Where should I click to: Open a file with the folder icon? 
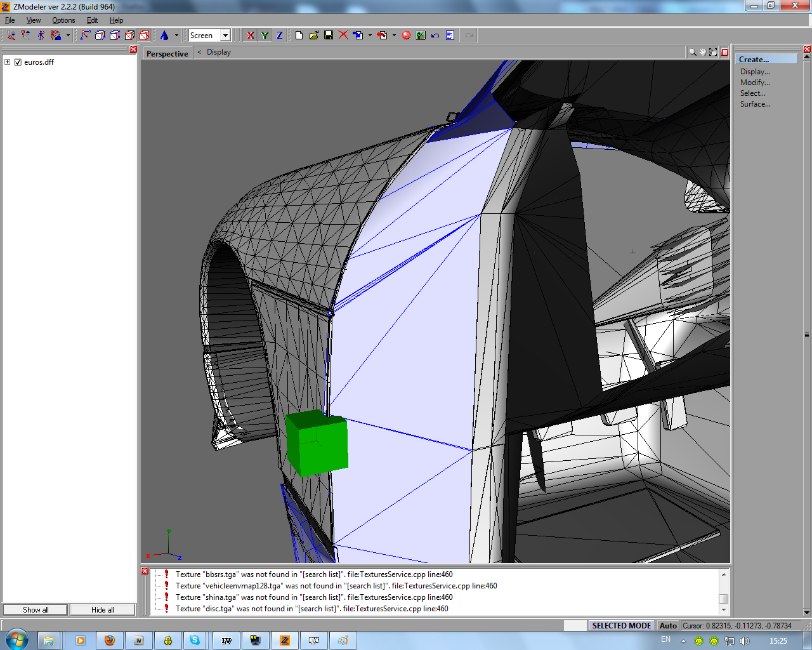click(x=313, y=36)
